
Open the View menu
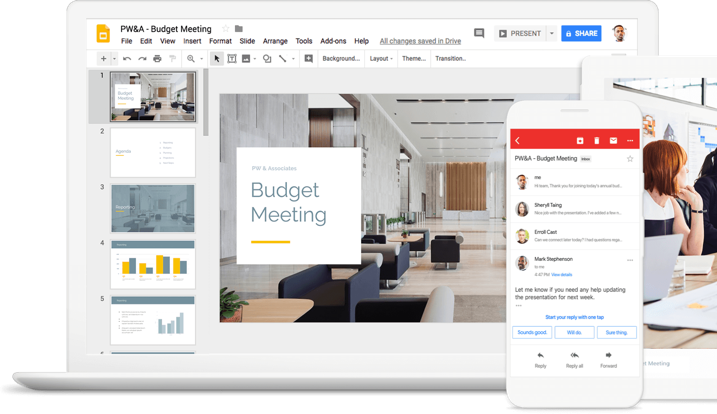167,41
